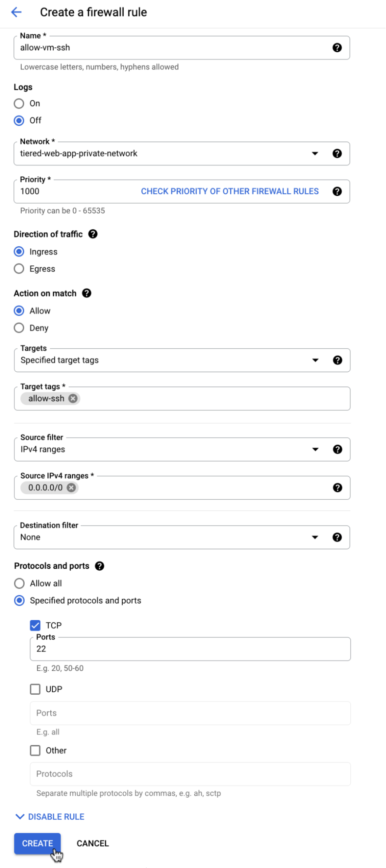Open help icon for Source IPv4 ranges

click(x=337, y=488)
